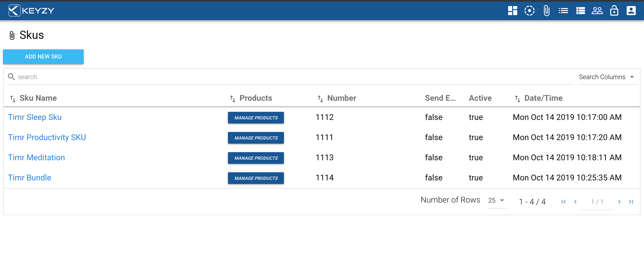Click the magnifier icon in the search bar
The image size is (644, 261).
[12, 77]
